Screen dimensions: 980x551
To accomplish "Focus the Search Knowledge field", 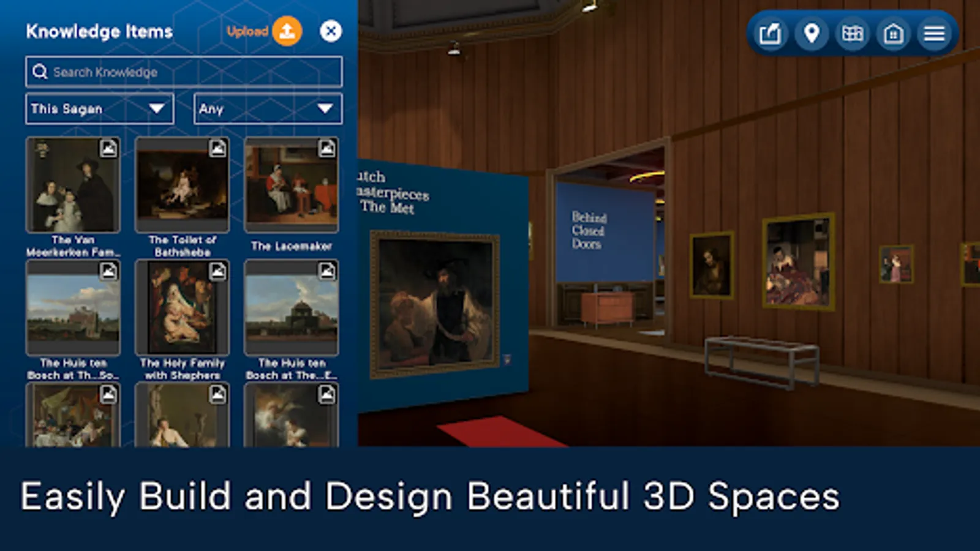I will tap(184, 72).
